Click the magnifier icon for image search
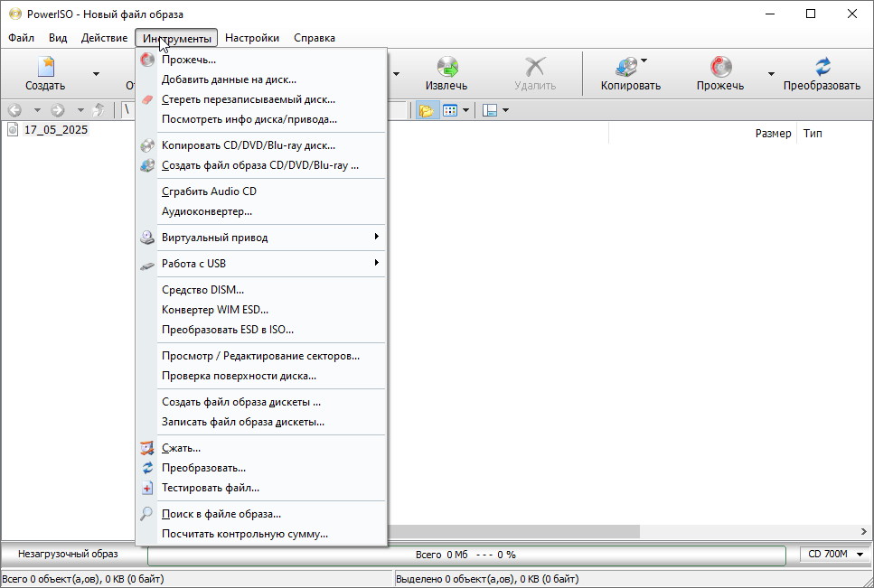874x588 pixels. 146,513
